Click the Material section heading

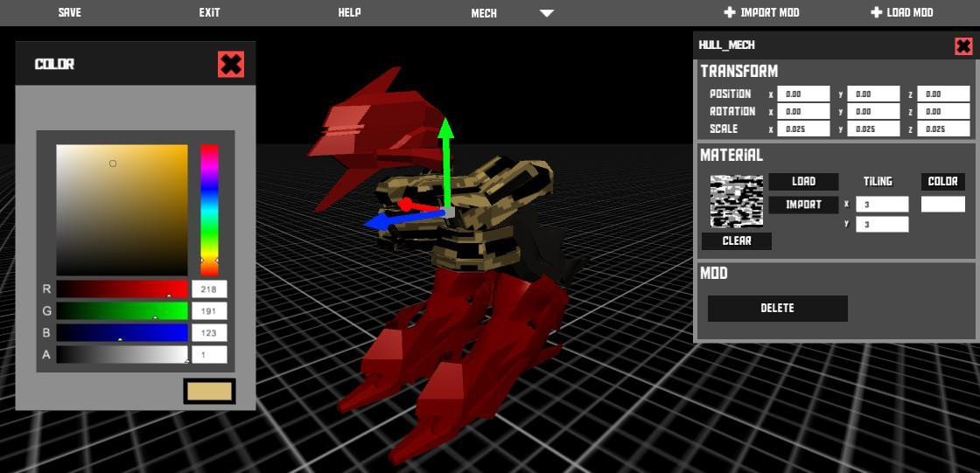pos(731,155)
